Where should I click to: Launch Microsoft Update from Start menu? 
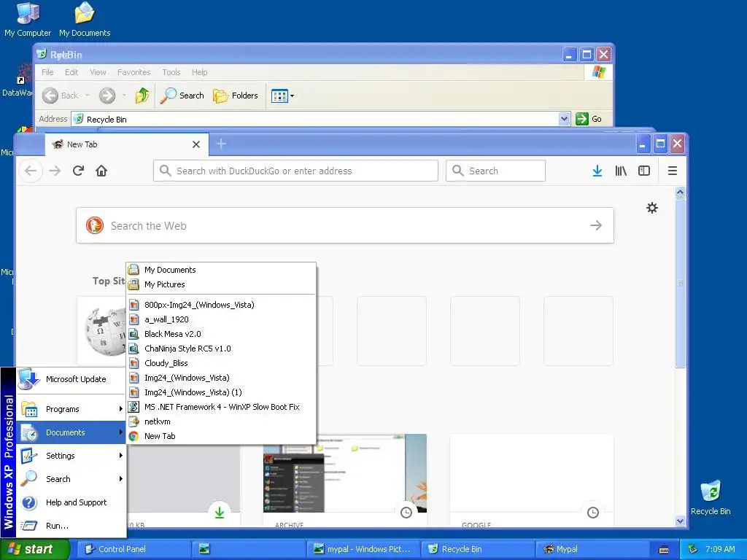coord(71,379)
